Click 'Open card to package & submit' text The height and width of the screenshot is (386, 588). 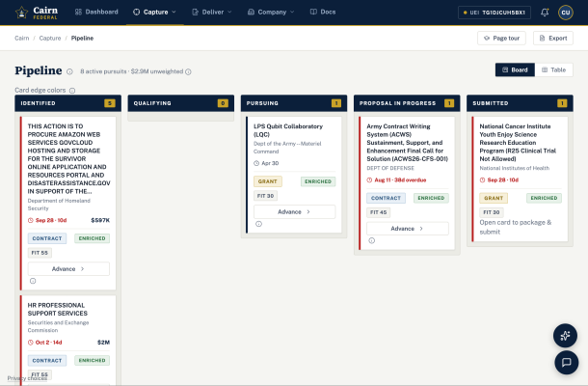[x=516, y=227]
